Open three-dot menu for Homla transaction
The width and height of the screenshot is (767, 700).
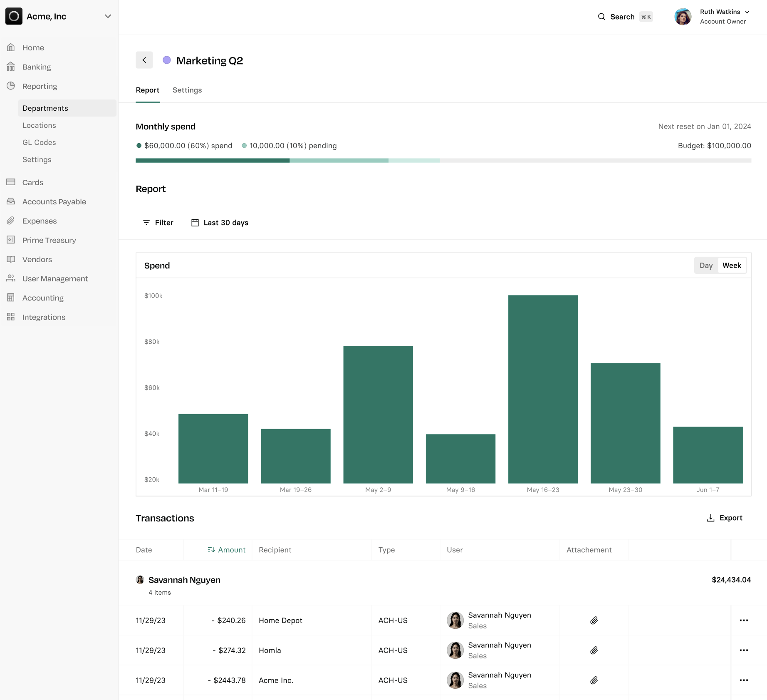tap(744, 650)
